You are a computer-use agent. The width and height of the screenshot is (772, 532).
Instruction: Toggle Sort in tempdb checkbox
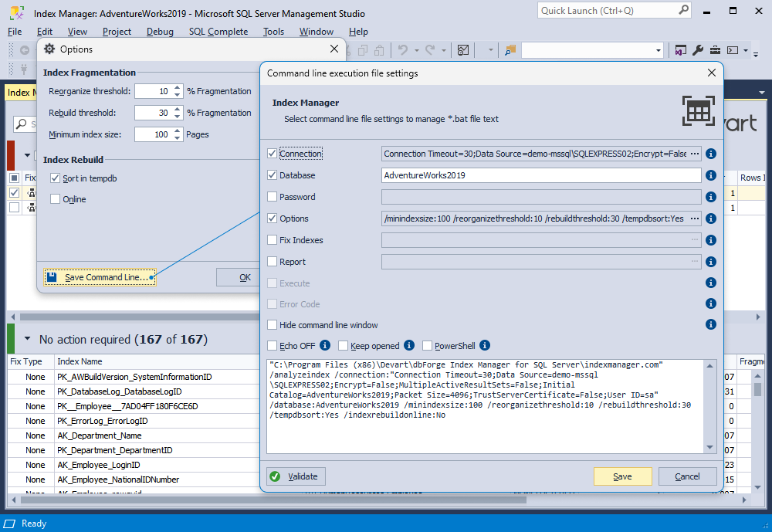point(55,178)
